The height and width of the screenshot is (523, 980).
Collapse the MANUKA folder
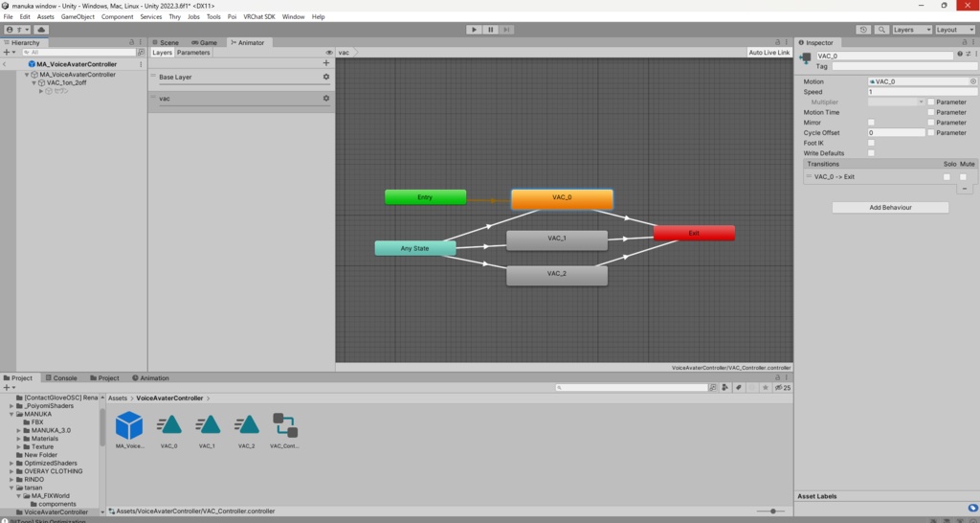coord(11,414)
